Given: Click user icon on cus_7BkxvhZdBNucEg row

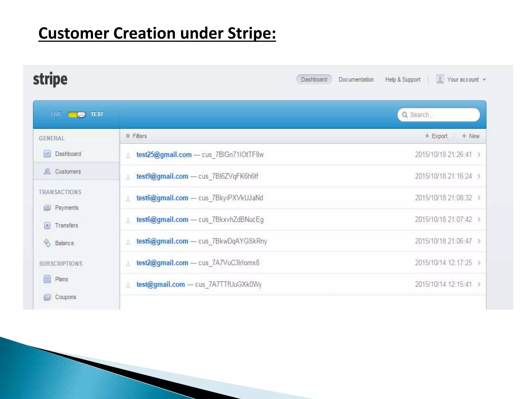Looking at the screenshot, I should 128,220.
